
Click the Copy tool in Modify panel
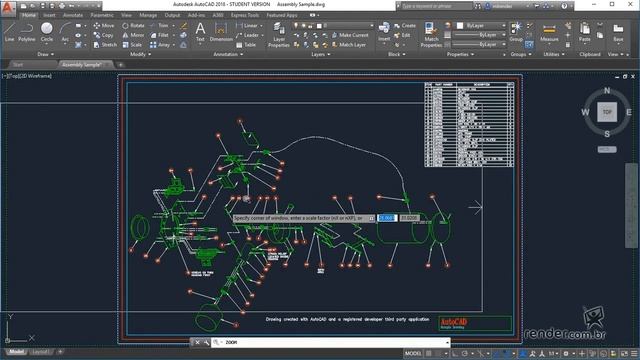coord(104,35)
